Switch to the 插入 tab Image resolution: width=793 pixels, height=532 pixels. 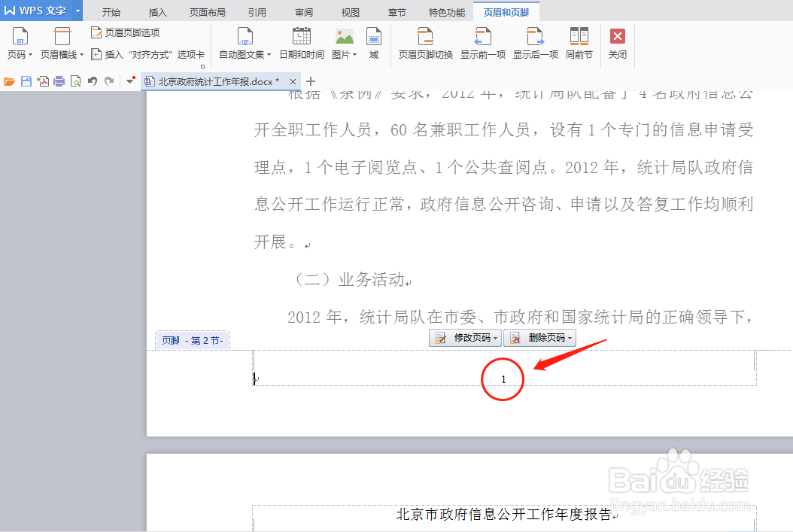pyautogui.click(x=158, y=12)
